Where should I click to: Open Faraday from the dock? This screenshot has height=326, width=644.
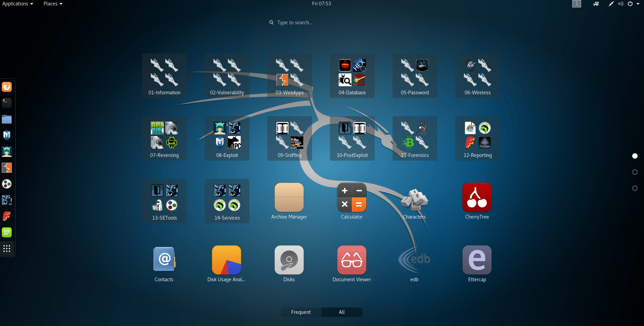pyautogui.click(x=7, y=216)
